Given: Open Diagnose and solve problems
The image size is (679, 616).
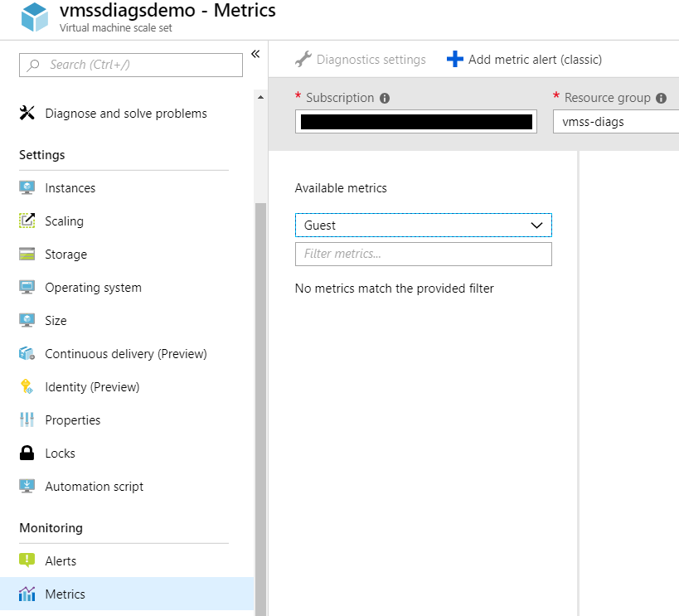Looking at the screenshot, I should point(126,114).
